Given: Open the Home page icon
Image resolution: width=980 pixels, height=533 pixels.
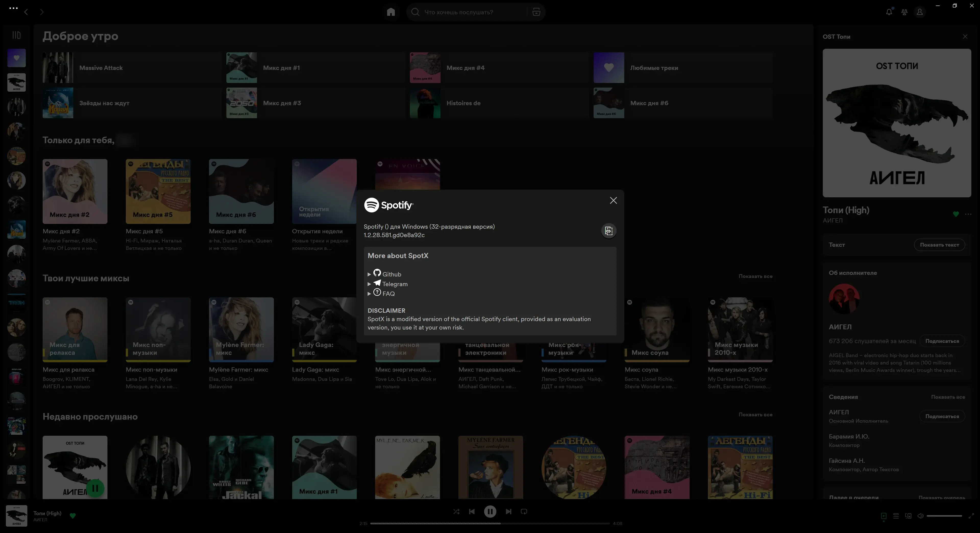Looking at the screenshot, I should [x=391, y=12].
